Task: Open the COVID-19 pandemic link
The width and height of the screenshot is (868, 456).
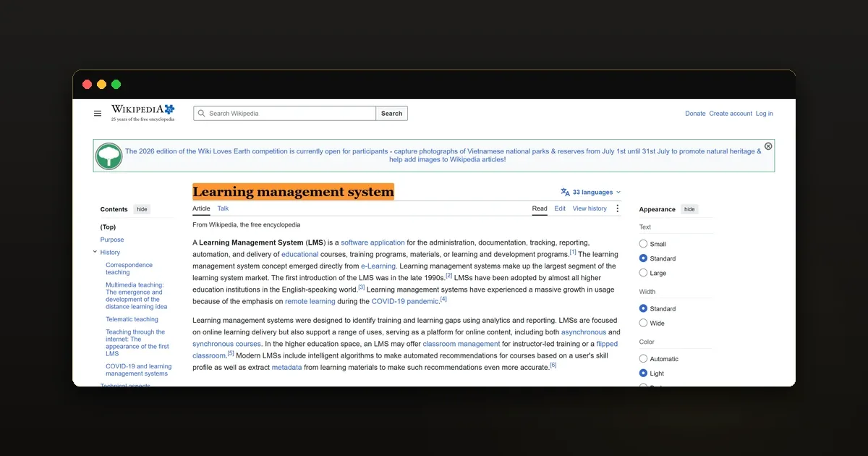Action: coord(405,301)
